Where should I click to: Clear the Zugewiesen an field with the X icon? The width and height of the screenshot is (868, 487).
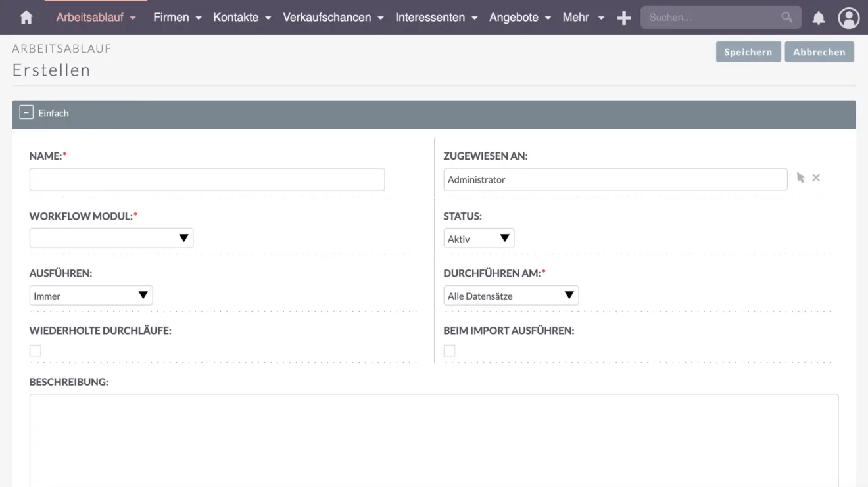816,177
